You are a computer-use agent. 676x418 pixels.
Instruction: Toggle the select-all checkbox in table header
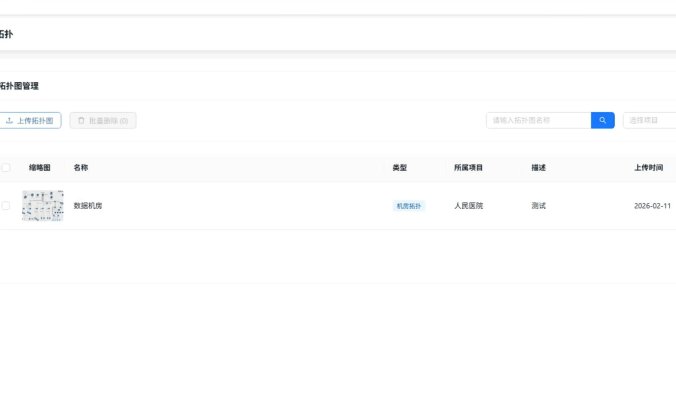tap(6, 168)
